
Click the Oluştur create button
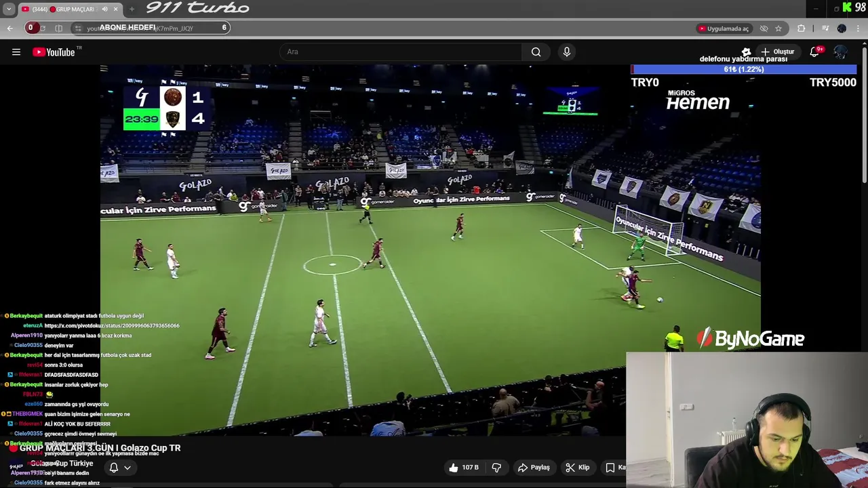tap(778, 52)
